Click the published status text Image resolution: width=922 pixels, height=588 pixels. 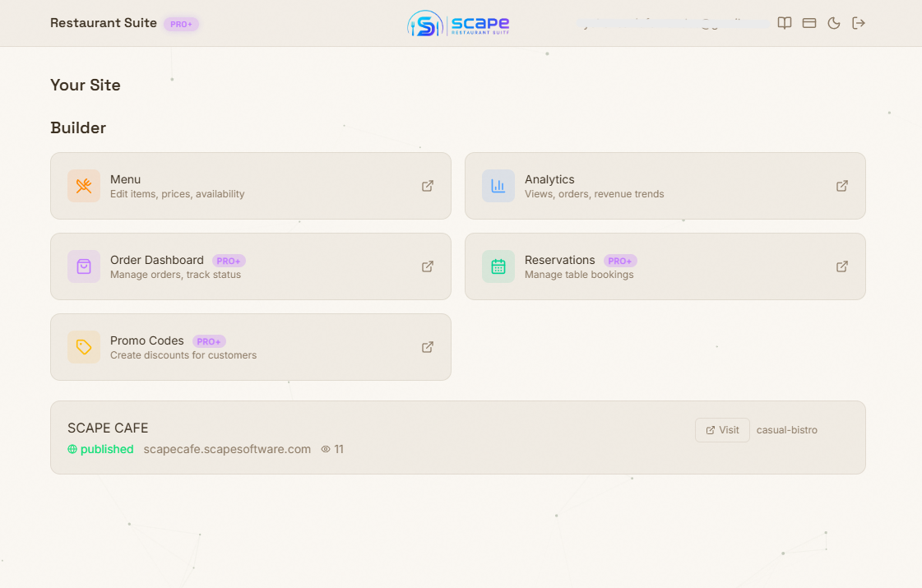pos(107,449)
